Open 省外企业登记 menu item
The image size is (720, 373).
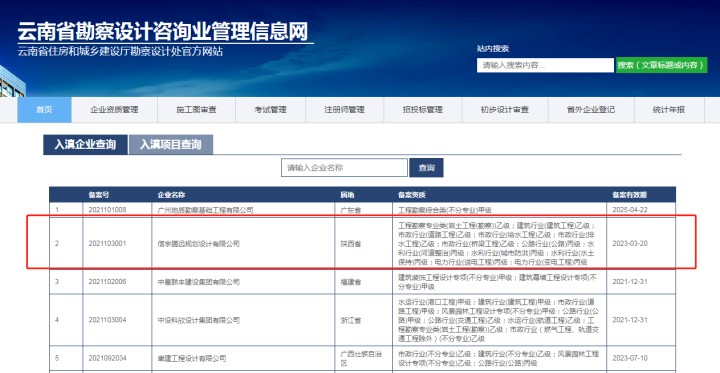click(591, 110)
